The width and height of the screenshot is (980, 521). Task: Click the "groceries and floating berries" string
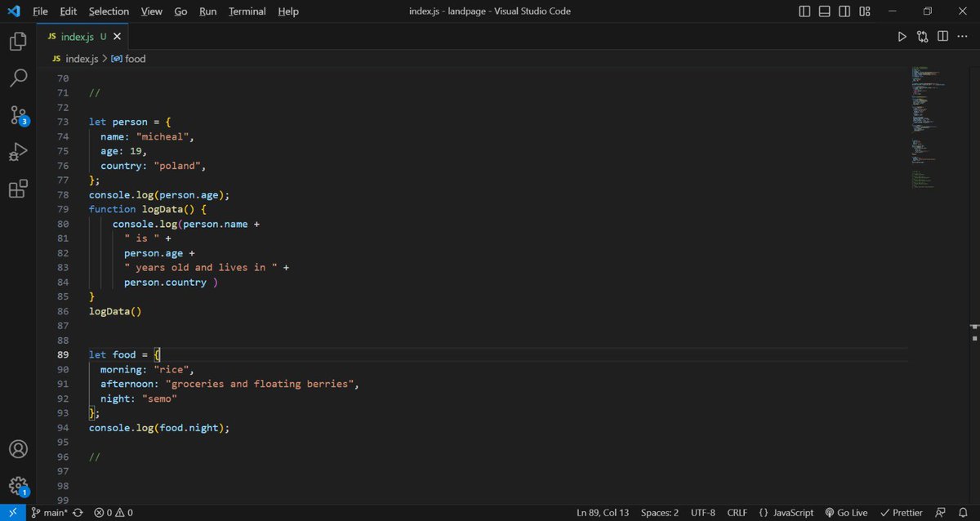tap(259, 384)
